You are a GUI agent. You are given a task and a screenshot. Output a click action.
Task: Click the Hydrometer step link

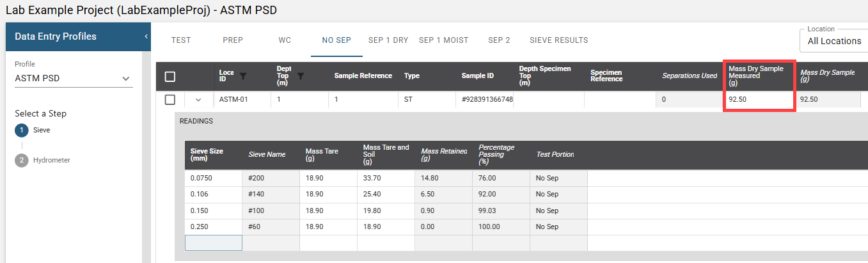coord(52,160)
